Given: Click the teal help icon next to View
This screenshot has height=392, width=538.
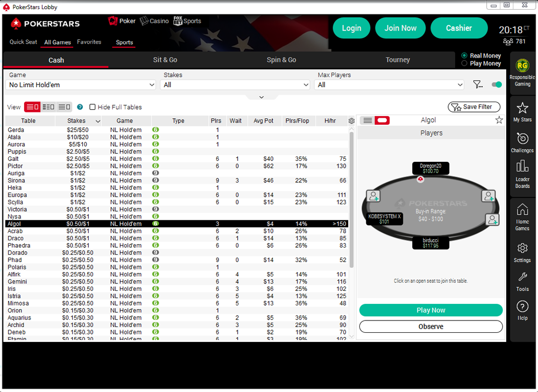Looking at the screenshot, I should [x=80, y=107].
